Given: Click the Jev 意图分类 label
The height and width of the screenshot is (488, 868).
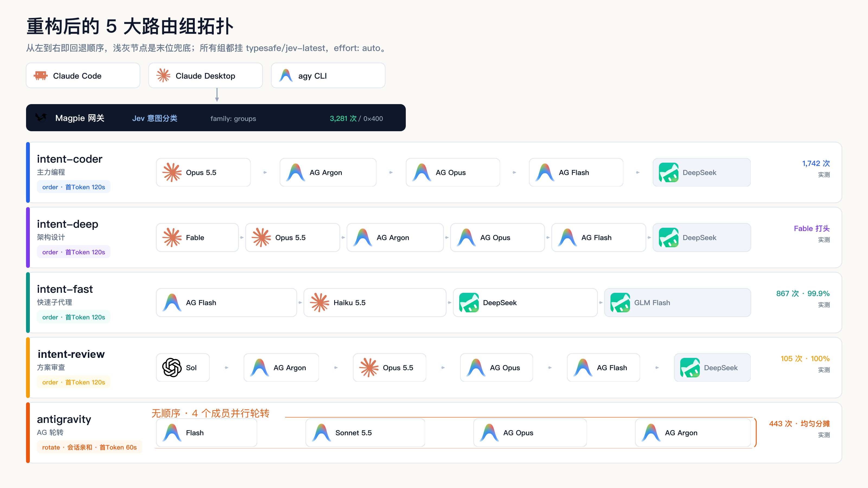Looking at the screenshot, I should 155,118.
